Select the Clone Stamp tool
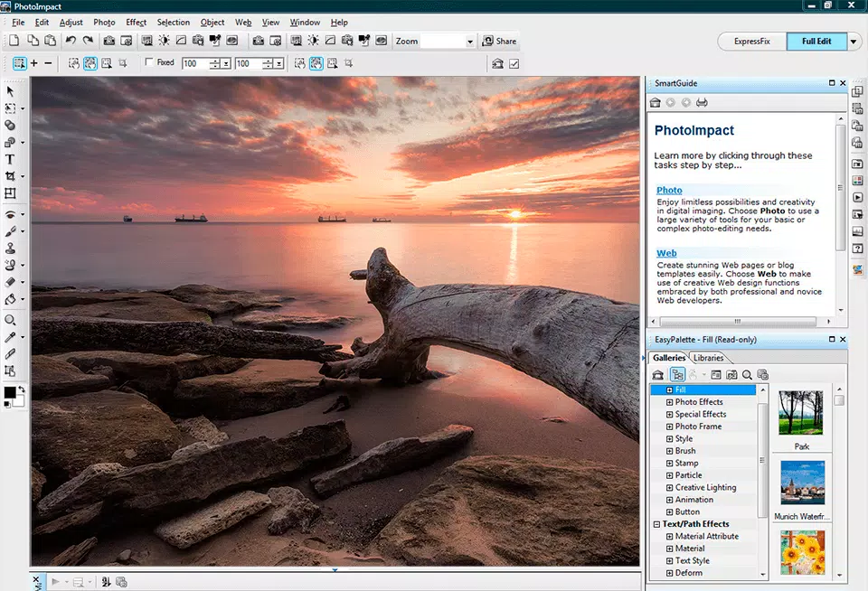 (x=10, y=248)
